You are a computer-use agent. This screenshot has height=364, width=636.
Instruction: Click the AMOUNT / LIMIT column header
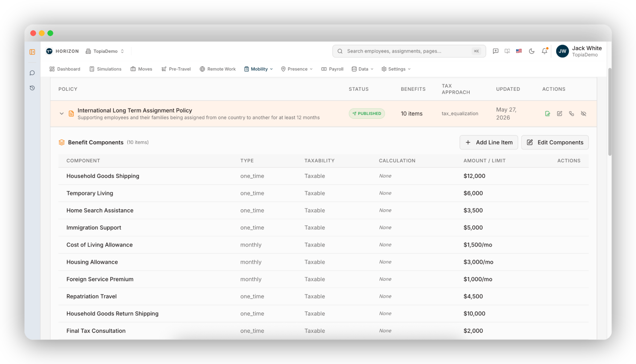pyautogui.click(x=484, y=161)
